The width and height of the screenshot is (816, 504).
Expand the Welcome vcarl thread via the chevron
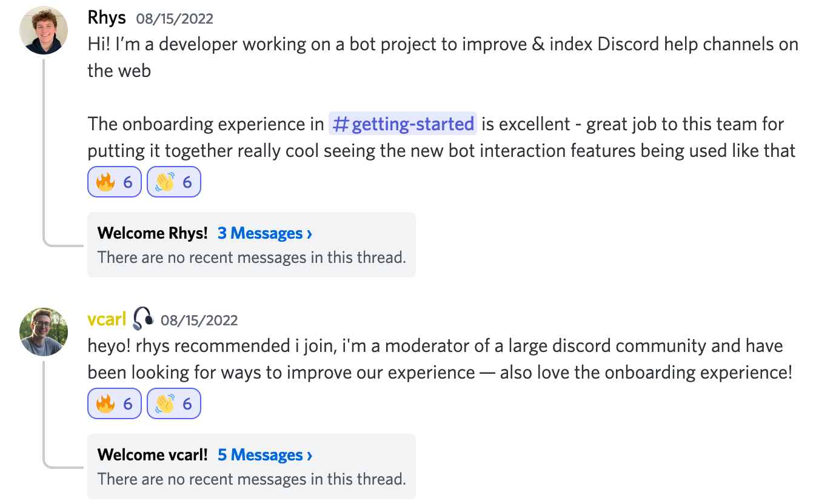(x=309, y=455)
